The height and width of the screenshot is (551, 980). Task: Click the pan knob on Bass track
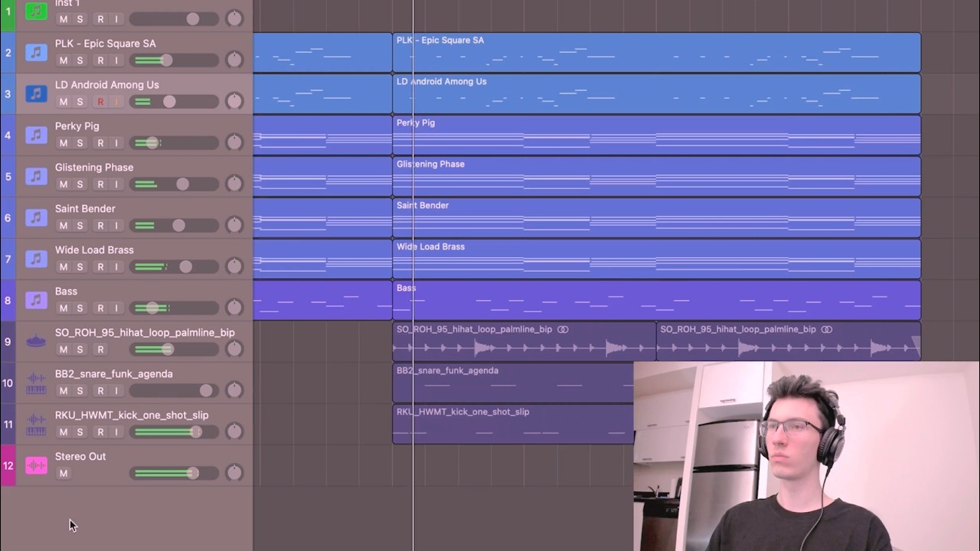tap(234, 308)
